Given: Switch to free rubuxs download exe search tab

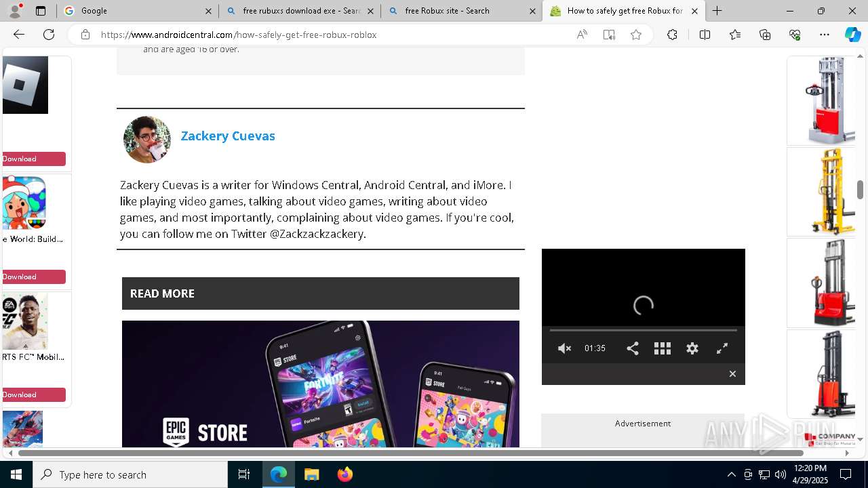Looking at the screenshot, I should (x=299, y=11).
